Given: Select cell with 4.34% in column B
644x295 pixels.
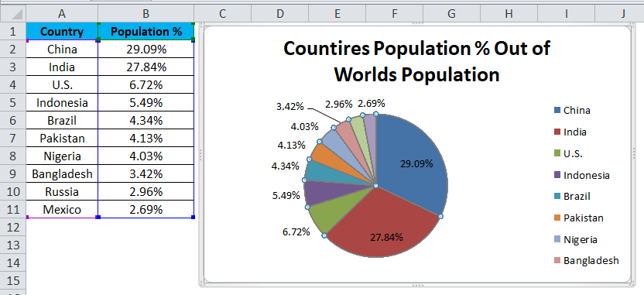Looking at the screenshot, I should pos(146,121).
